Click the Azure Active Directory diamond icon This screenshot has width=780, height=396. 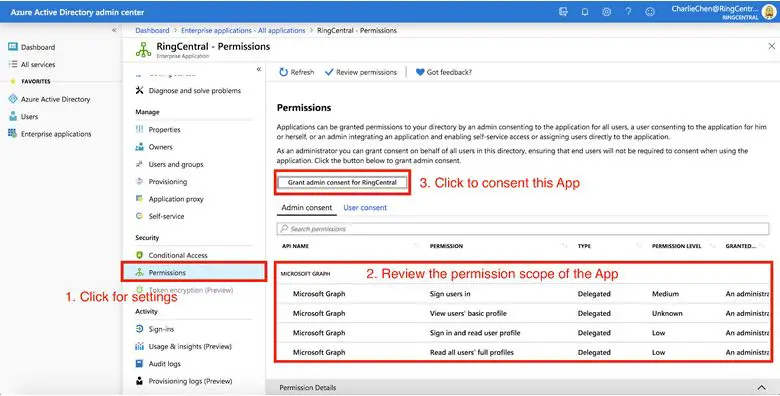pos(13,99)
